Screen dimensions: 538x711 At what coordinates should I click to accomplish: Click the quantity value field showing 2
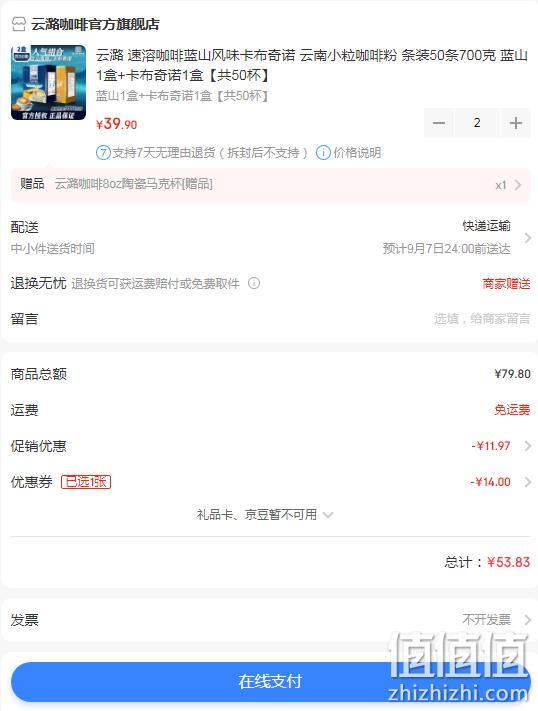coord(477,123)
